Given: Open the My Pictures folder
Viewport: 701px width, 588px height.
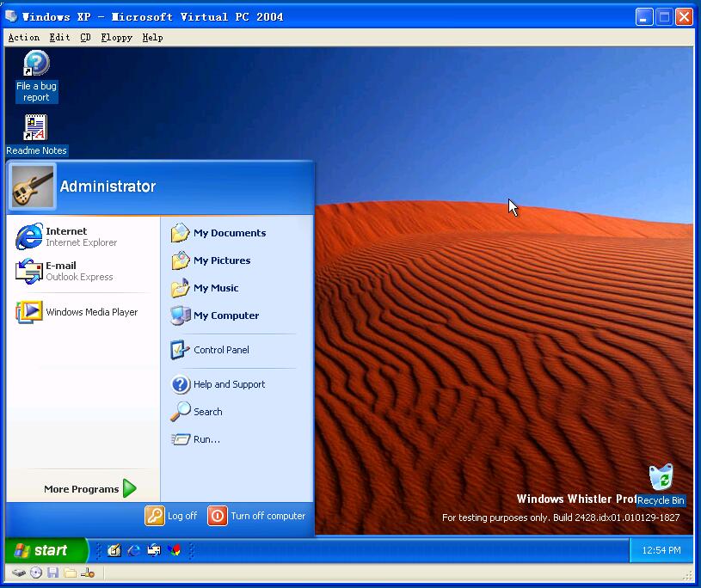Looking at the screenshot, I should [x=211, y=260].
